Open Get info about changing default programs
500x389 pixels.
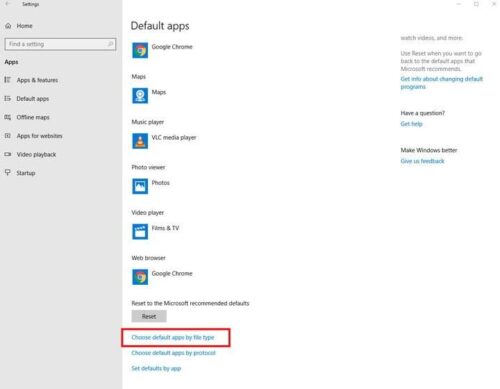click(441, 83)
